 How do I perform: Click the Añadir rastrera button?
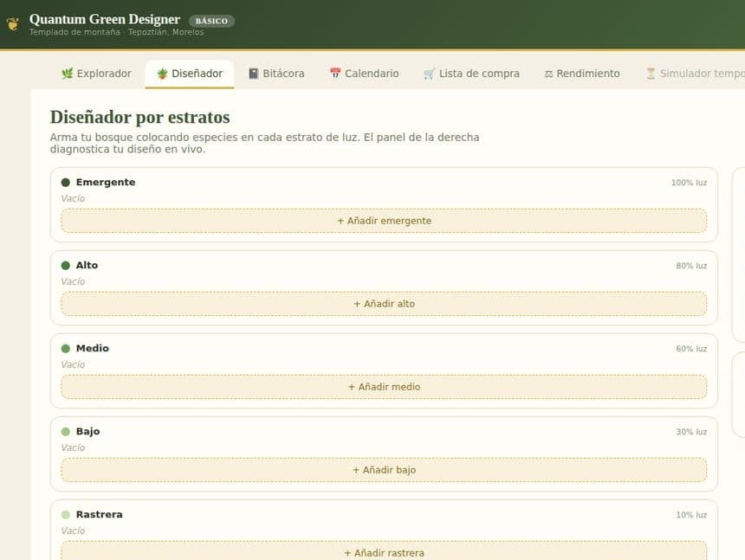click(x=384, y=550)
